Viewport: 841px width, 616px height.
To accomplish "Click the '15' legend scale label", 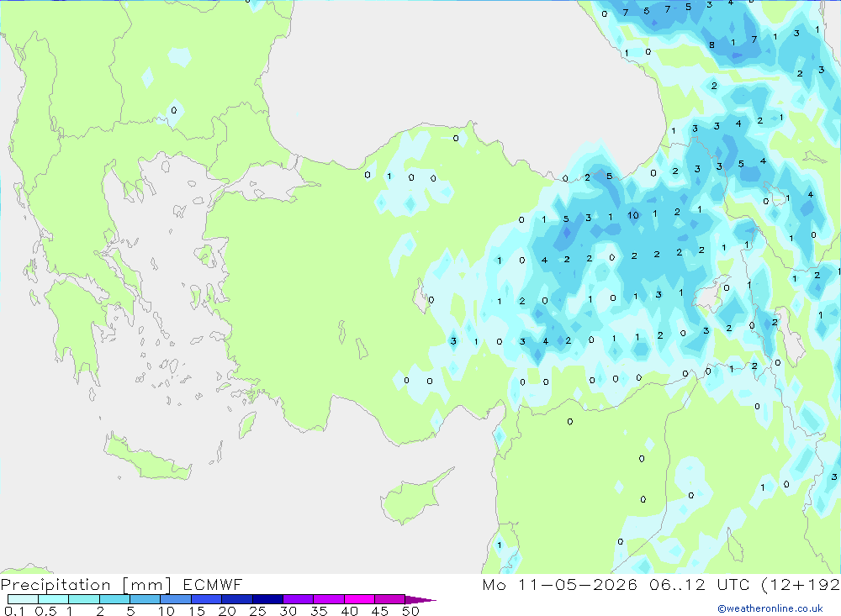I will click(x=197, y=611).
